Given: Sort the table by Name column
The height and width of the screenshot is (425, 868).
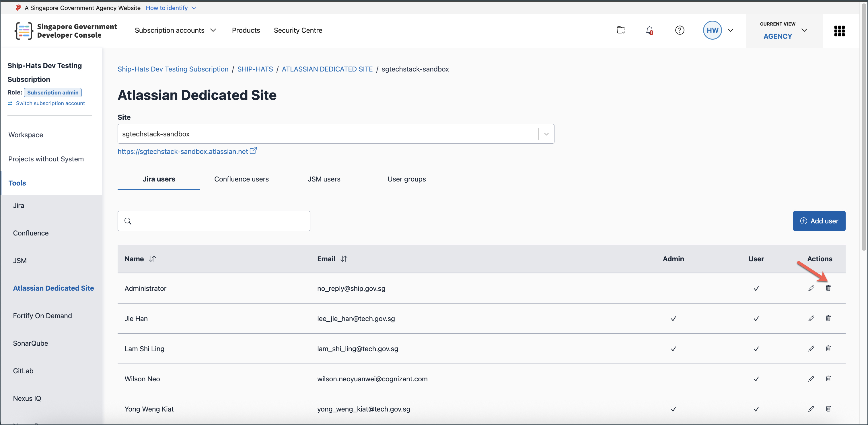Looking at the screenshot, I should coord(152,259).
